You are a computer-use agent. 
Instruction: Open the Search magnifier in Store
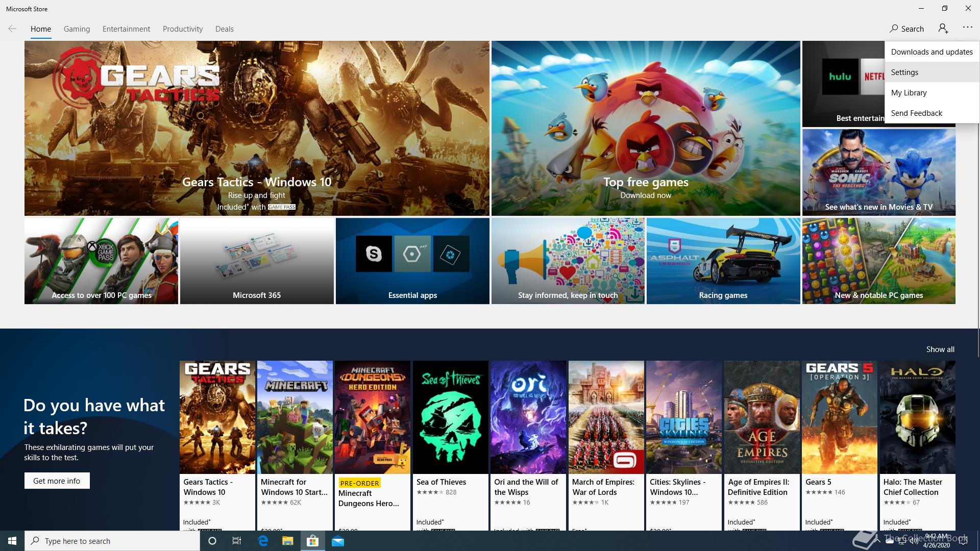coord(894,29)
